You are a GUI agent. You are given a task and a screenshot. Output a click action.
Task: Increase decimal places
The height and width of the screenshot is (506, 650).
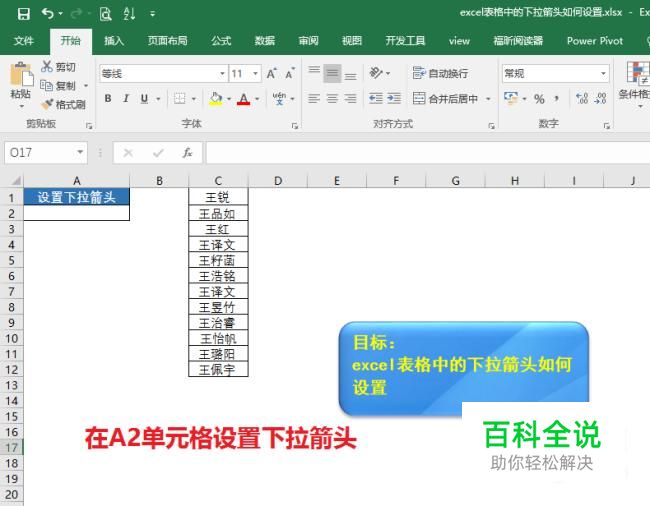[x=582, y=99]
